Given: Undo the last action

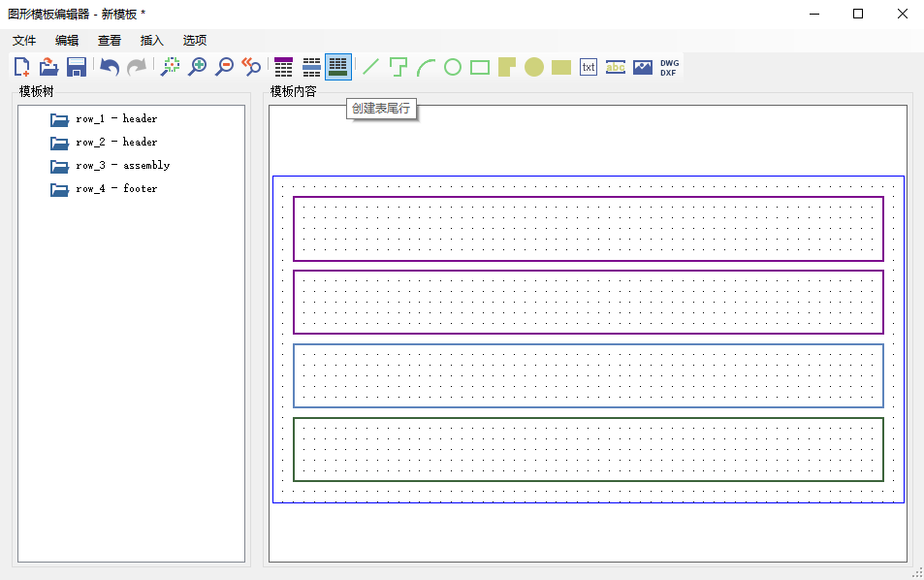Looking at the screenshot, I should 110,67.
